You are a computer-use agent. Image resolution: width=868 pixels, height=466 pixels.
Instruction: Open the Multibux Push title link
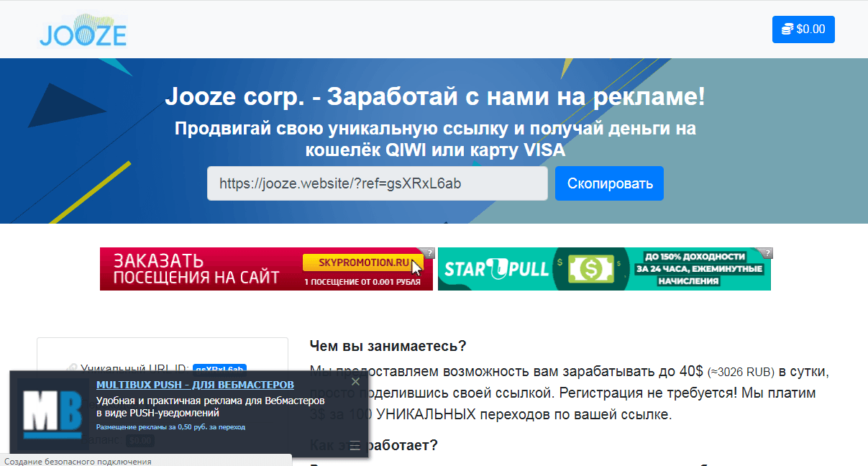coord(195,385)
